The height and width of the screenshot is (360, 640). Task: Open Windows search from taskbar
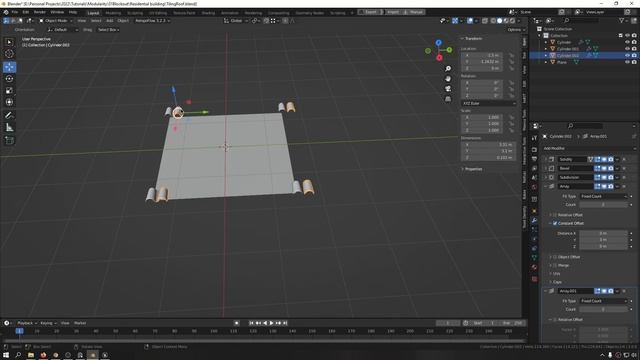tap(18, 355)
